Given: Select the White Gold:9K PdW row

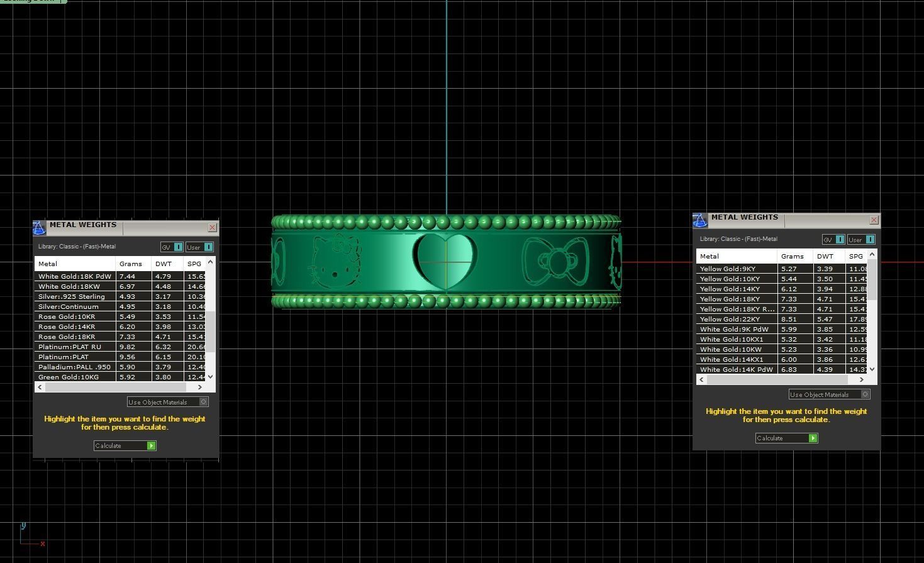Looking at the screenshot, I should [782, 329].
